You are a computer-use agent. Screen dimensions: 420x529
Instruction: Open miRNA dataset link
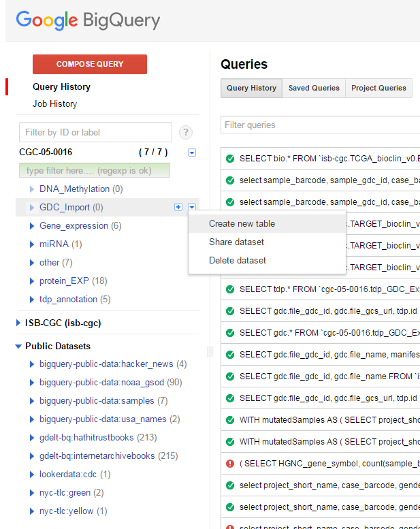pyautogui.click(x=54, y=244)
